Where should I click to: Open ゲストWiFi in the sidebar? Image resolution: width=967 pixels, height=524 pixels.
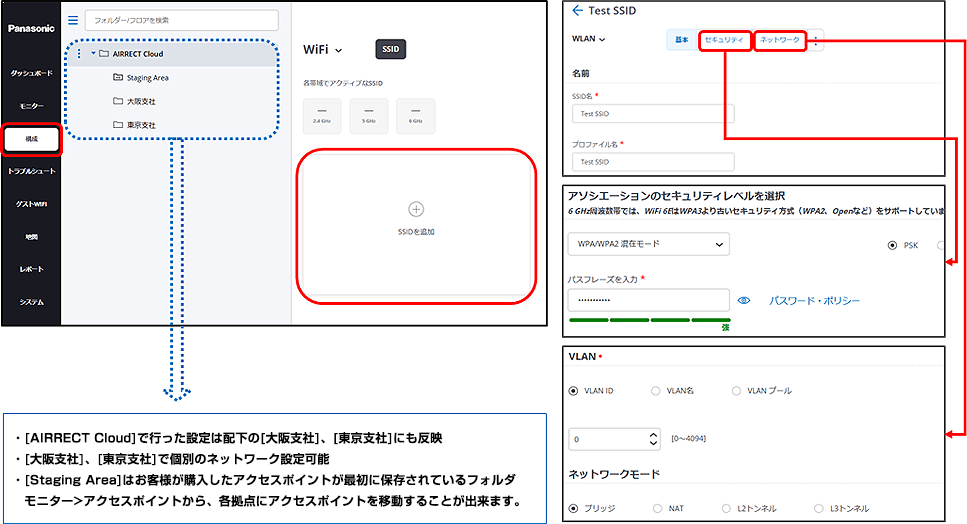click(31, 204)
